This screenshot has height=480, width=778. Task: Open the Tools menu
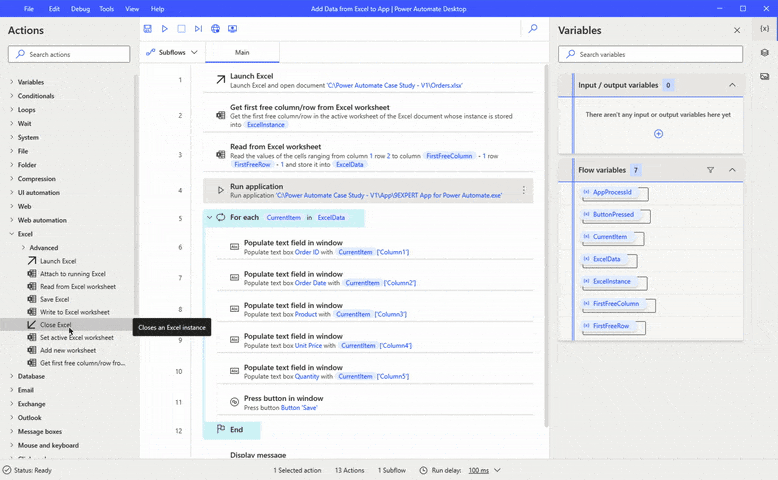click(107, 9)
